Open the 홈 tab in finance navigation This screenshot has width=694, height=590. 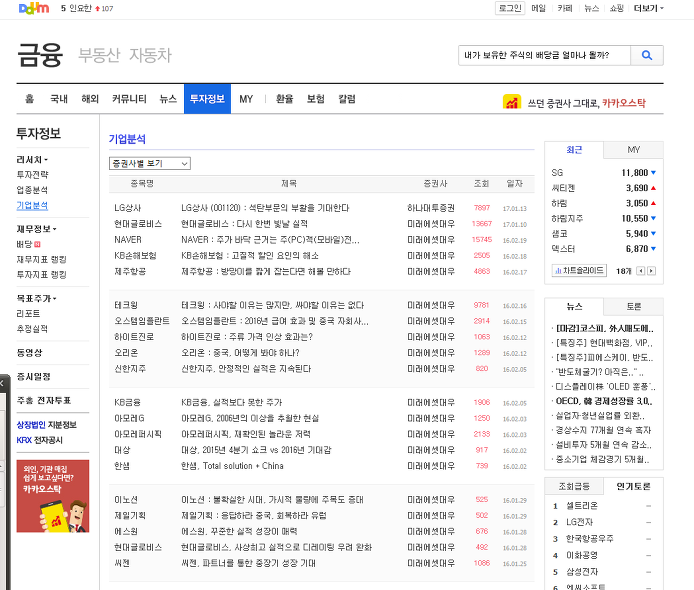coord(30,99)
